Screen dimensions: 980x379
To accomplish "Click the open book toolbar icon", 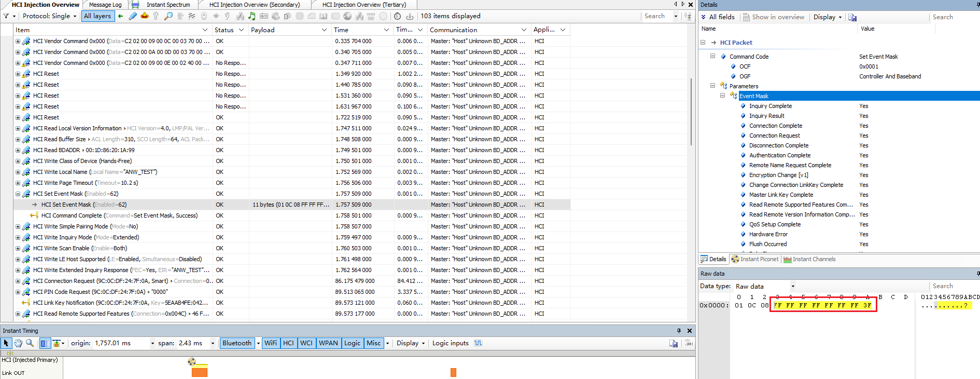I will pos(324,16).
